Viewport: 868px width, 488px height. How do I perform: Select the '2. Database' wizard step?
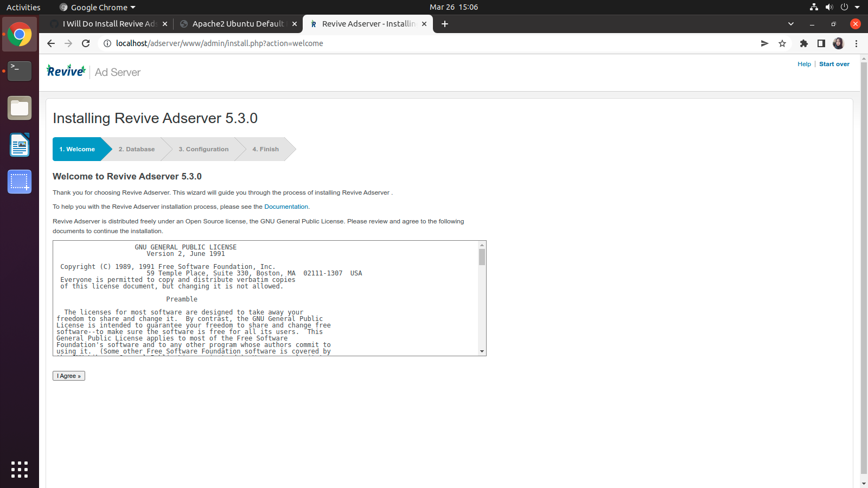[137, 149]
